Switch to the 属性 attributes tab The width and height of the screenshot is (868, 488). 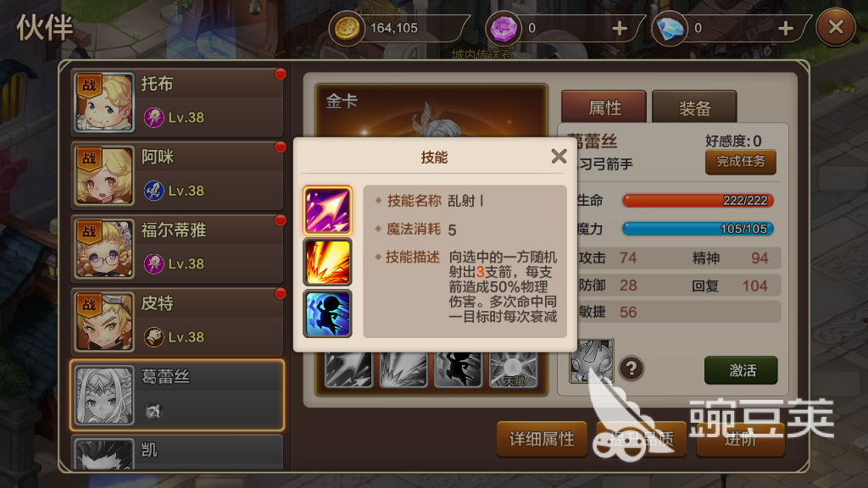604,108
